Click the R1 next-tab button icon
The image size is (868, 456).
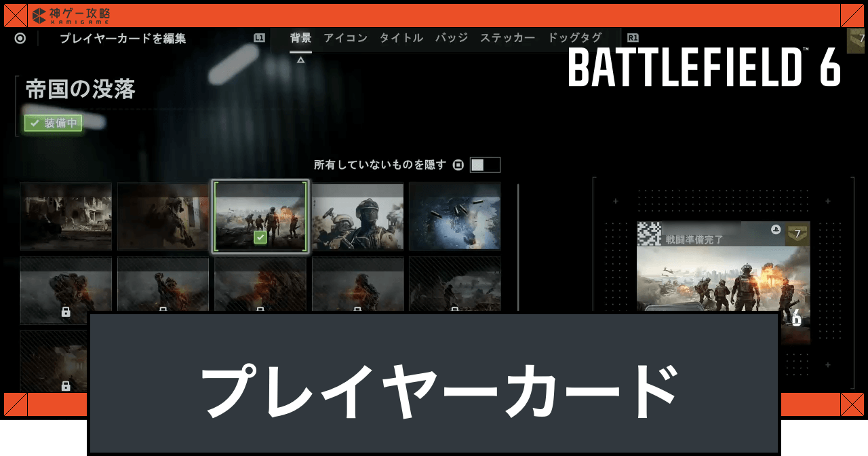633,38
